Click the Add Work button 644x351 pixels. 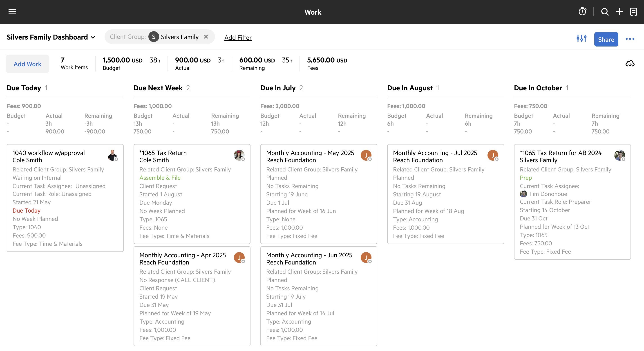tap(27, 64)
